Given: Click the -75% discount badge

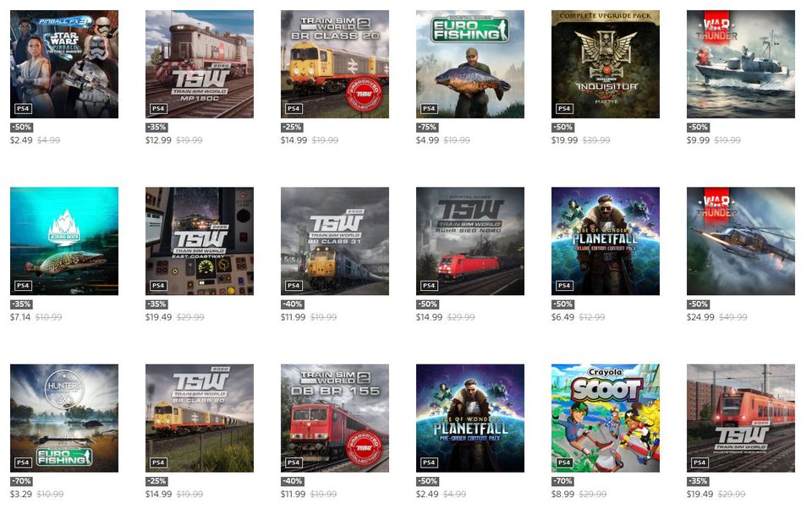Looking at the screenshot, I should [427, 128].
